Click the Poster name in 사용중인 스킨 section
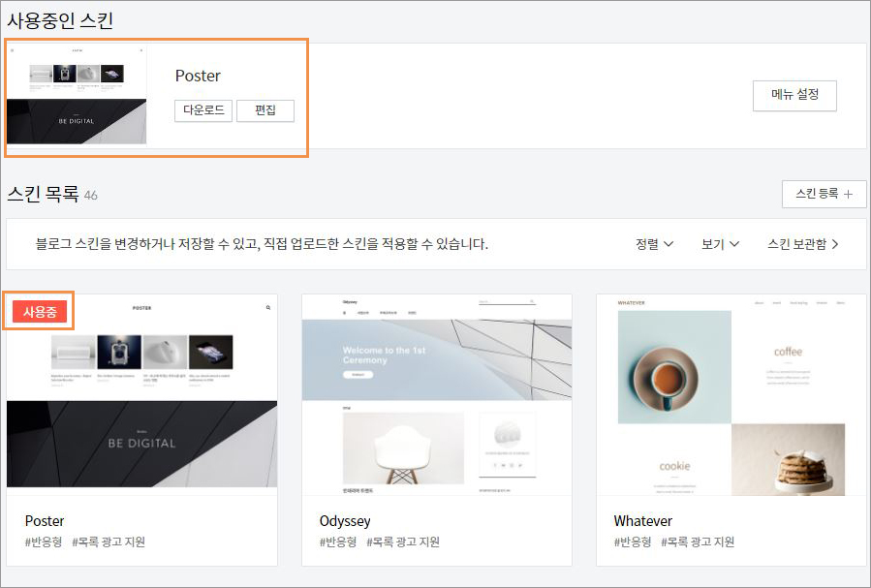The image size is (871, 588). [x=198, y=76]
